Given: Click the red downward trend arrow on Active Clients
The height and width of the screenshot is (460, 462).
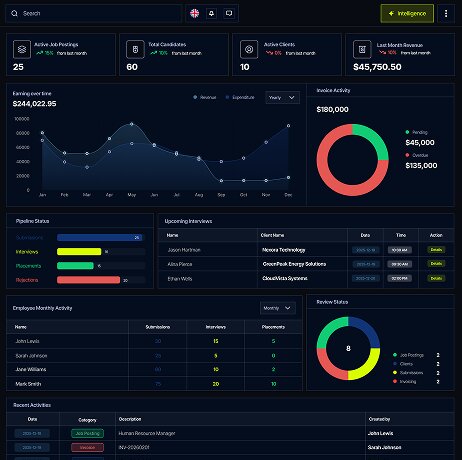Looking at the screenshot, I should point(269,53).
